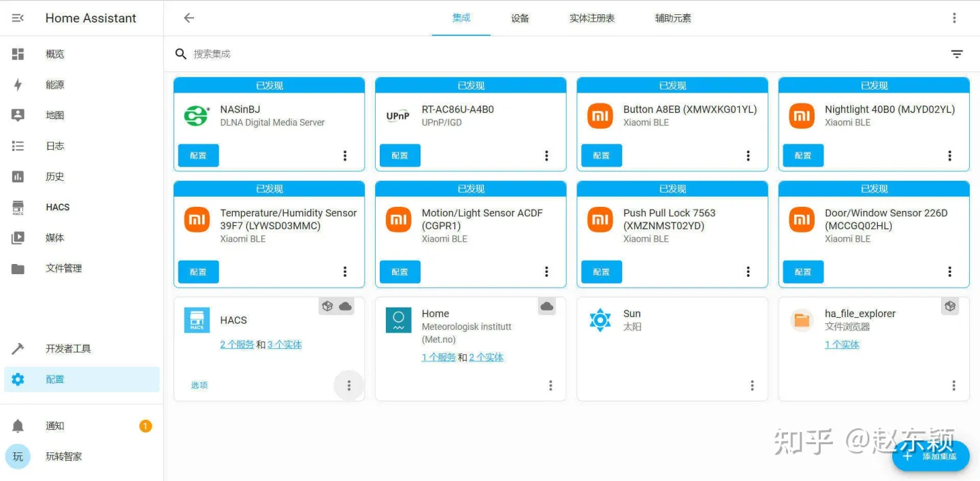Open the top-right overflow menu
This screenshot has height=481, width=980.
click(954, 18)
